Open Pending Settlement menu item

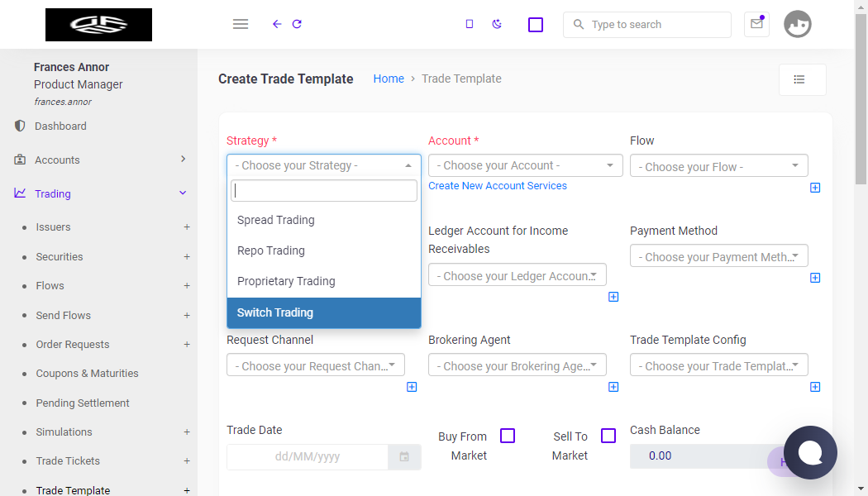point(83,403)
